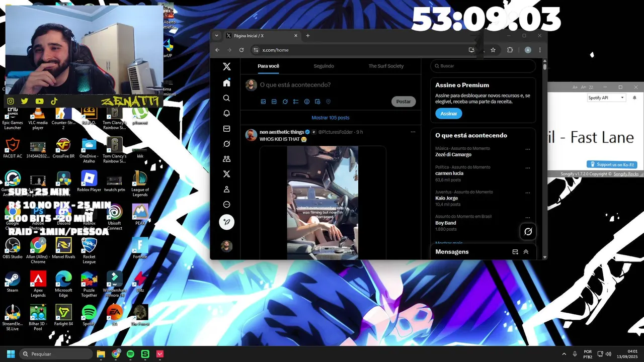644x362 pixels.
Task: Open options for Boy Band trend
Action: [528, 217]
